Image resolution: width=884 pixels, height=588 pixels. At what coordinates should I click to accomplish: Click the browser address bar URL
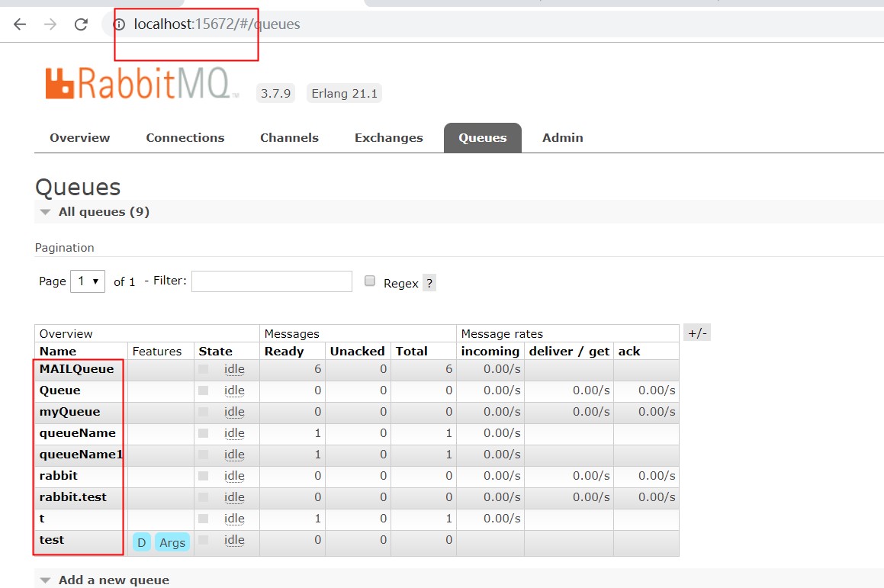pyautogui.click(x=217, y=24)
